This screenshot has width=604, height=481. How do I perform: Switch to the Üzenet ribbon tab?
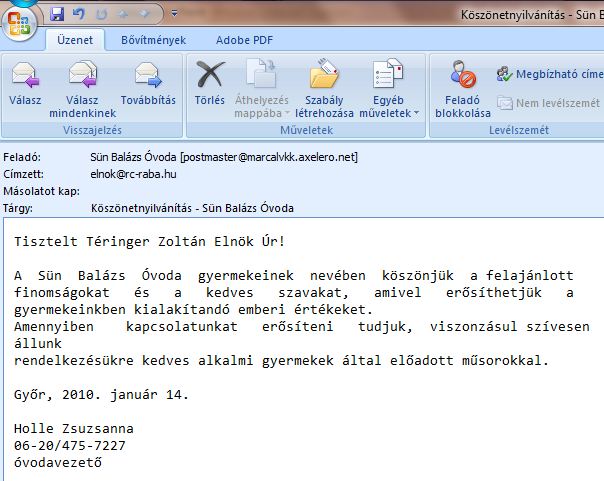click(x=75, y=40)
